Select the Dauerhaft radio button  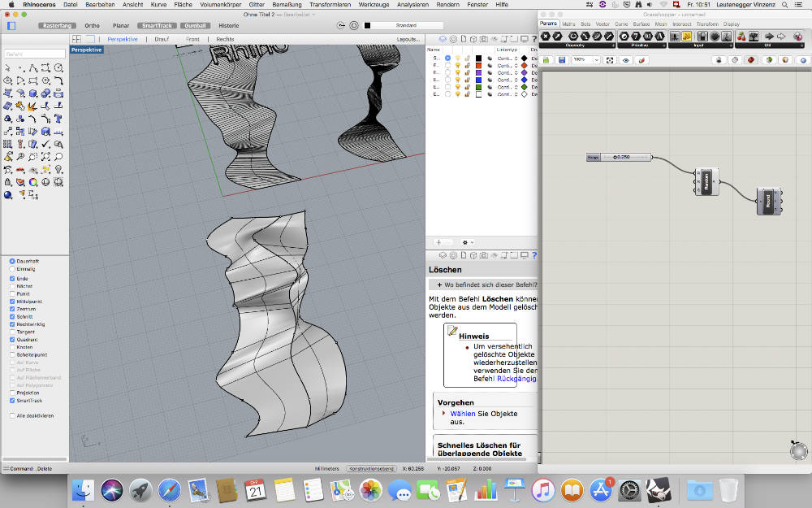12,261
